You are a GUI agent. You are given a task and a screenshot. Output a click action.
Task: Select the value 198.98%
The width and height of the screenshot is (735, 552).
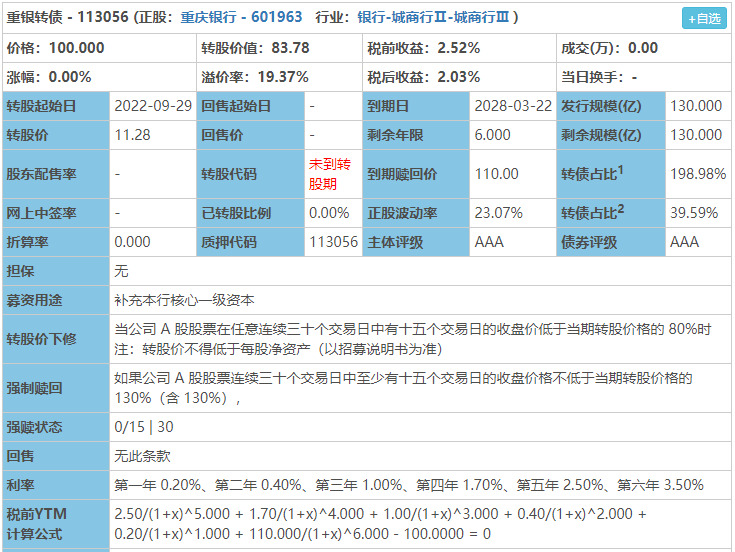(698, 174)
